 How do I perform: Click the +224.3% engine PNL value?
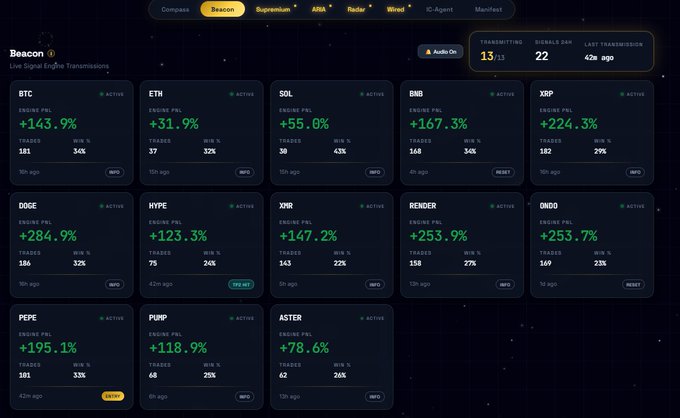click(x=569, y=124)
